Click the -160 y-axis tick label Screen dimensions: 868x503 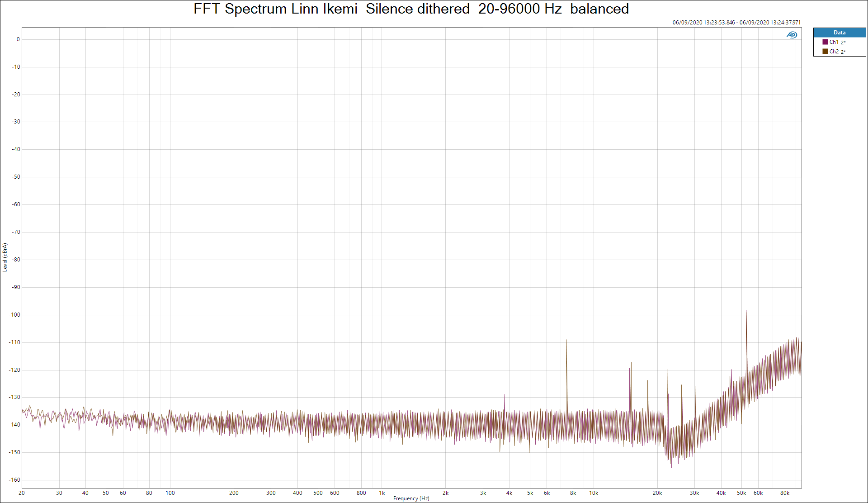point(15,480)
